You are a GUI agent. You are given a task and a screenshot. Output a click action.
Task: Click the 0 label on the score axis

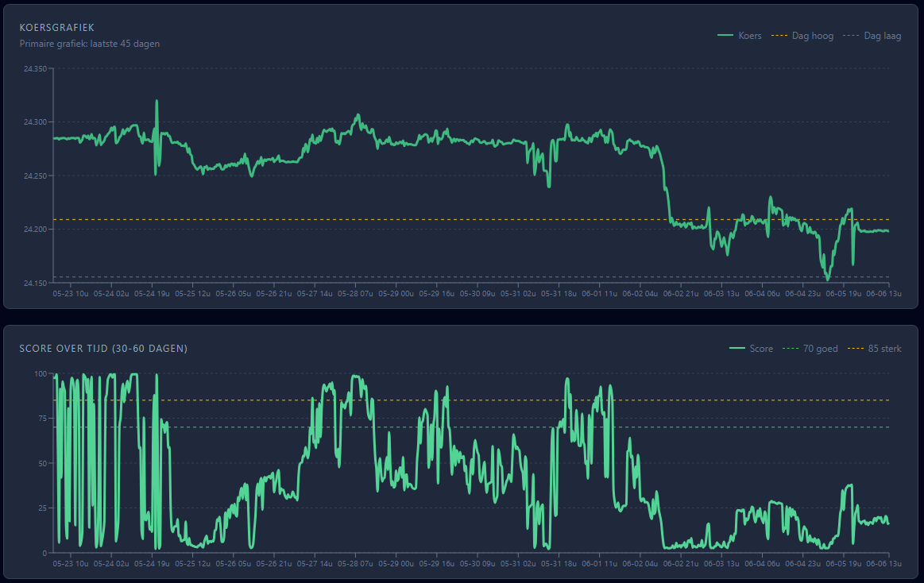point(44,553)
